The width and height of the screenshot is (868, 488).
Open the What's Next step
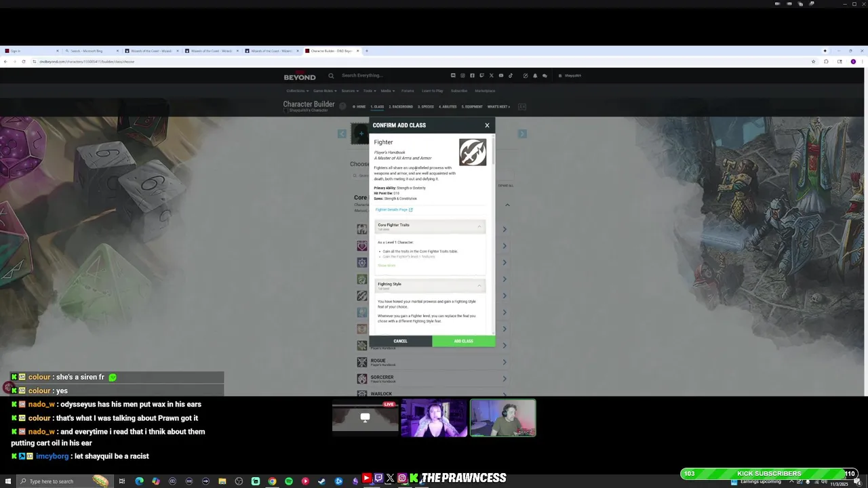[x=498, y=106]
